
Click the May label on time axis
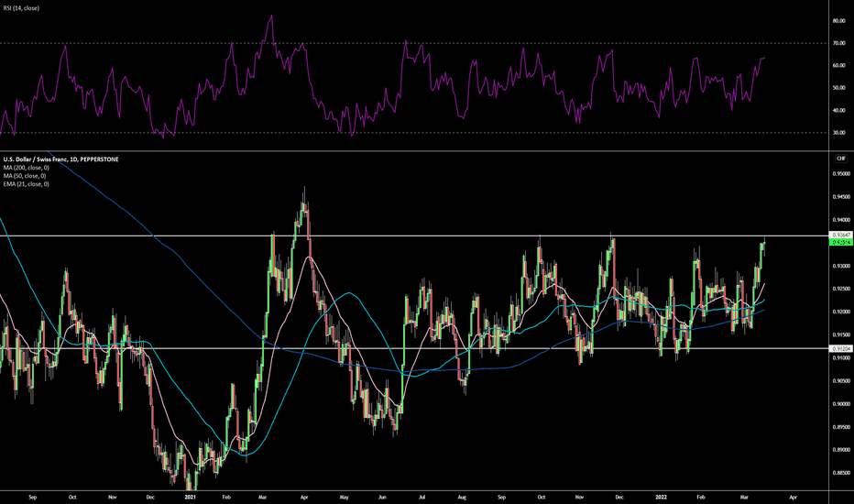click(x=344, y=497)
